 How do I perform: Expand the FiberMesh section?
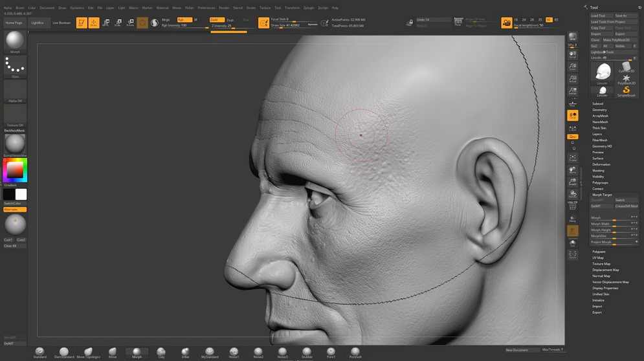pyautogui.click(x=599, y=140)
